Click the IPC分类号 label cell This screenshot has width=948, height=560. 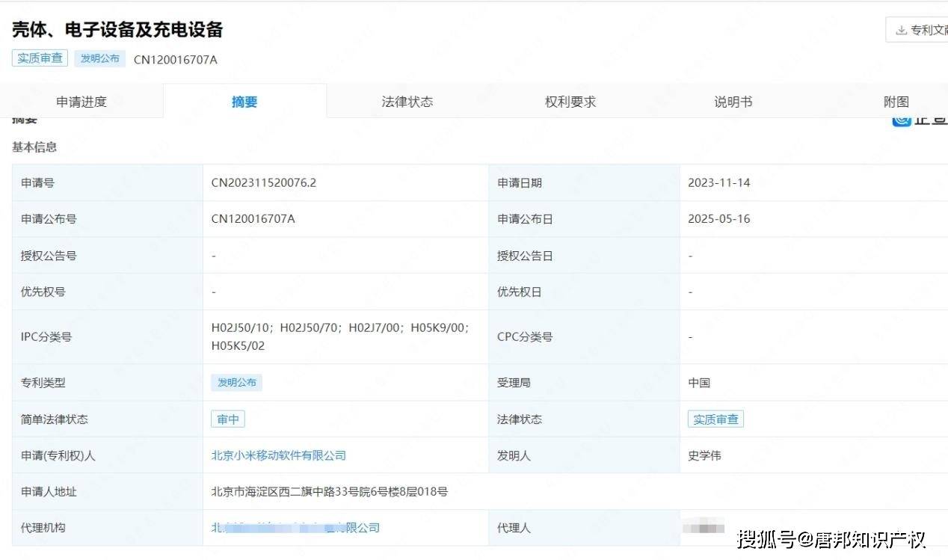point(108,337)
